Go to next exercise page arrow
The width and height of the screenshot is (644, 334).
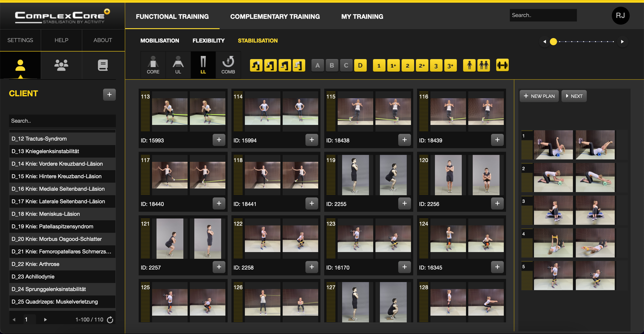pyautogui.click(x=622, y=42)
